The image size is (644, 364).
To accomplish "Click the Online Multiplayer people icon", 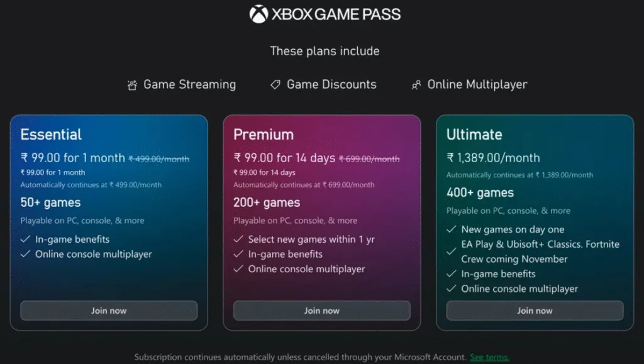I will [416, 85].
